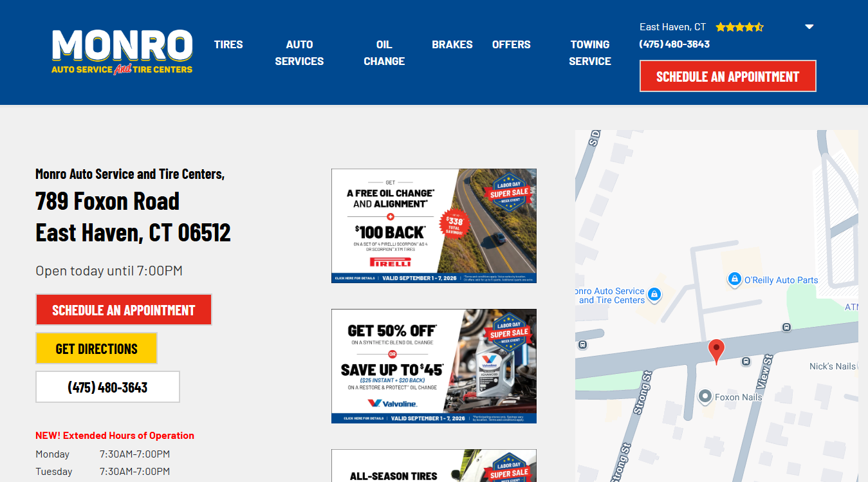Open the Offers menu

[512, 44]
